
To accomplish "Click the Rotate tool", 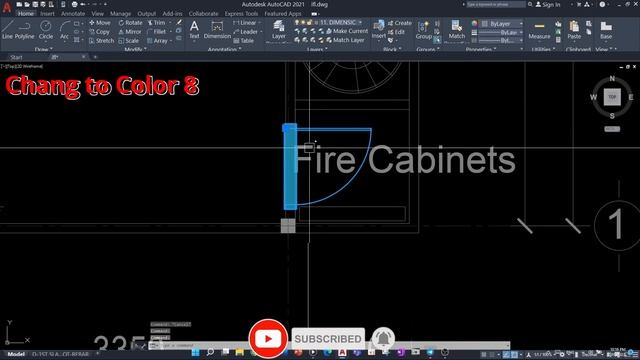I will pyautogui.click(x=130, y=23).
